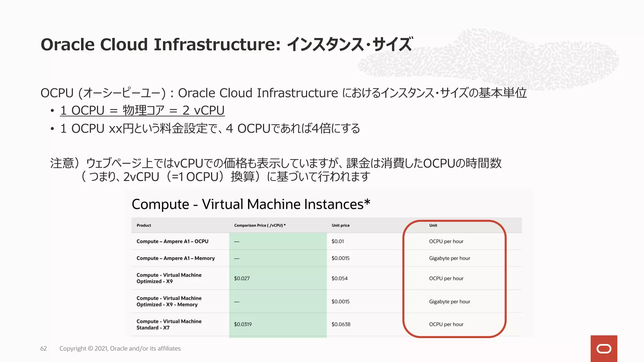This screenshot has width=644, height=362.
Task: Click the 'Unit price' column header
Action: 341,225
